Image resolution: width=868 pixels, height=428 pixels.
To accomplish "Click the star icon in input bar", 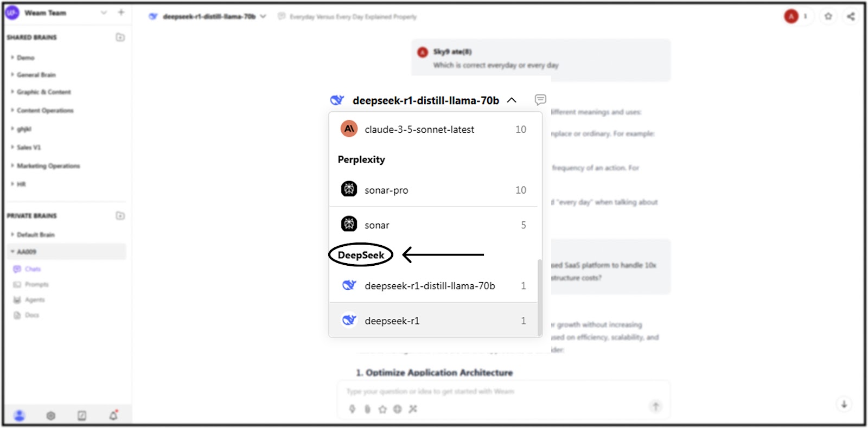I will tap(382, 409).
